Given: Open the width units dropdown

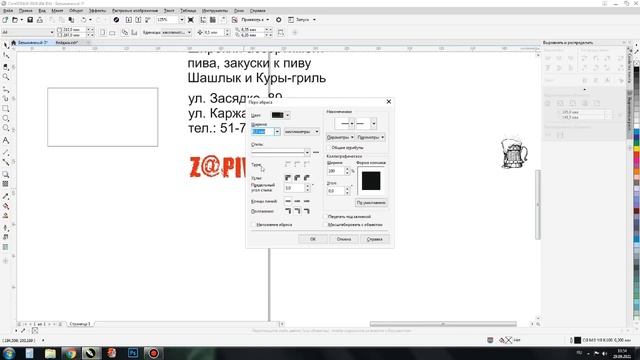Looking at the screenshot, I should click(302, 131).
